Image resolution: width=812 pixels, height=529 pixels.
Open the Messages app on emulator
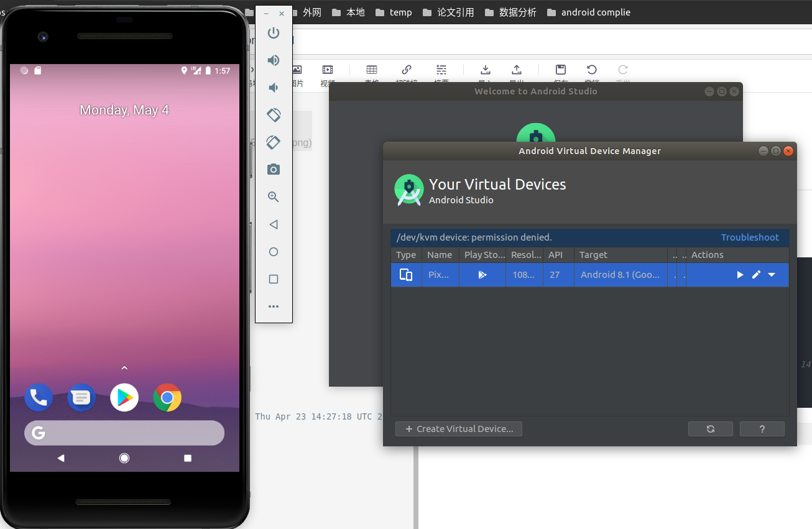tap(81, 398)
